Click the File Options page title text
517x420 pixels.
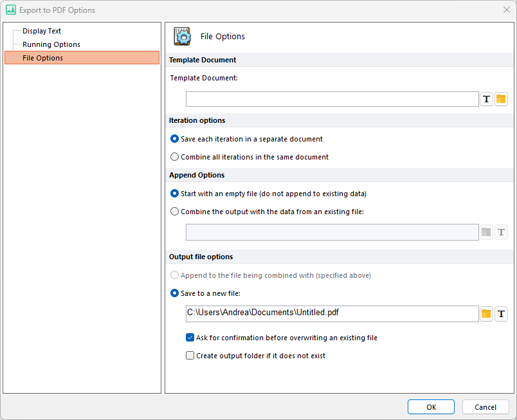coord(222,36)
